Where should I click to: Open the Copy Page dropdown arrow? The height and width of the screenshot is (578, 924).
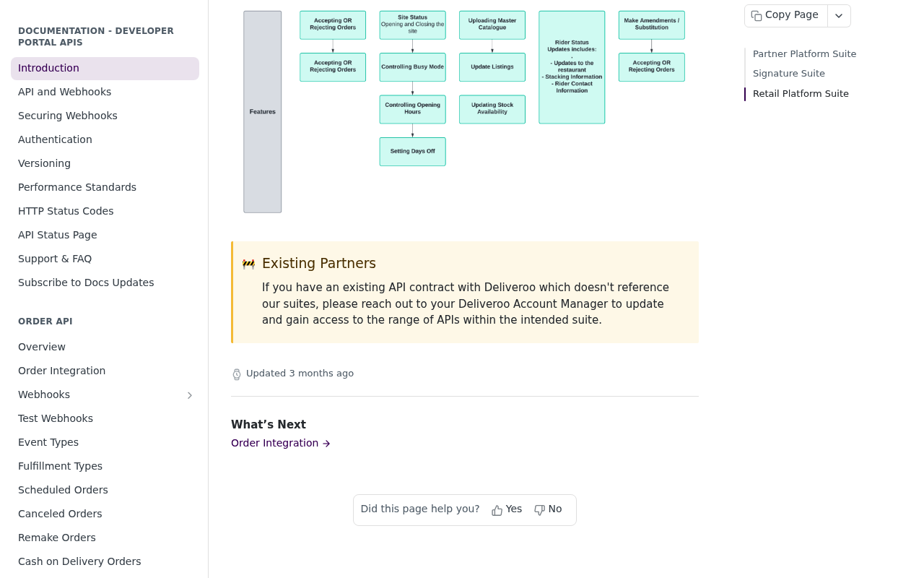(x=839, y=16)
